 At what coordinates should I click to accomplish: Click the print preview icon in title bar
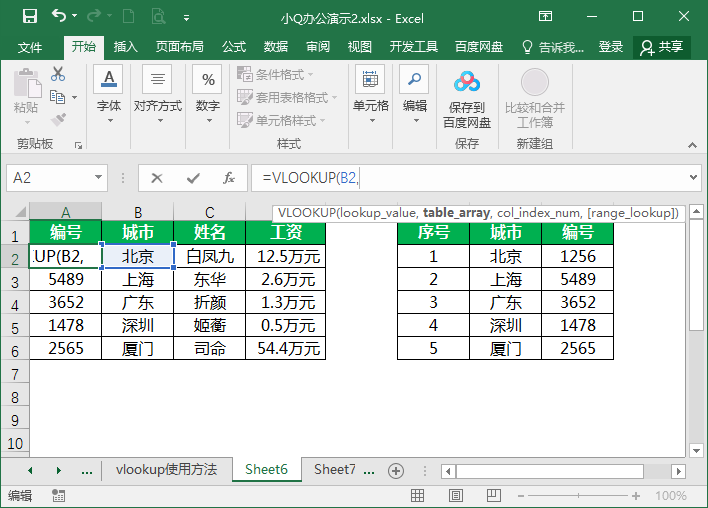point(158,17)
